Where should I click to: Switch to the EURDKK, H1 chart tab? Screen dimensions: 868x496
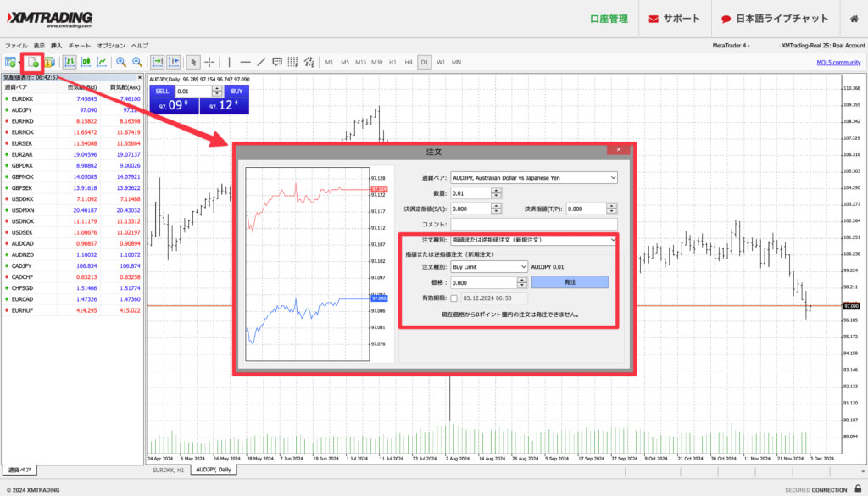point(168,469)
